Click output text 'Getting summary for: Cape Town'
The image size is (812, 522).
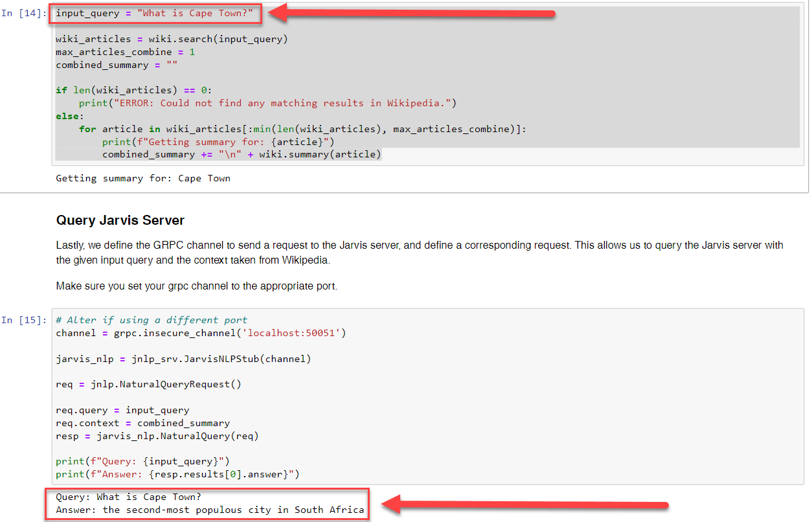tap(143, 178)
